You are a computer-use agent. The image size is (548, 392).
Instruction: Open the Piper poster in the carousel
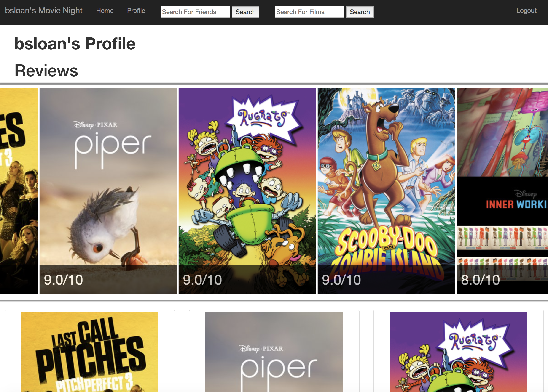[x=108, y=191]
